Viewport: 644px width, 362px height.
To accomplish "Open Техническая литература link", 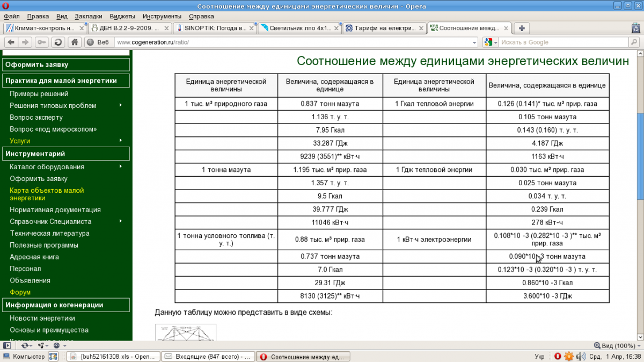I will 50,233.
